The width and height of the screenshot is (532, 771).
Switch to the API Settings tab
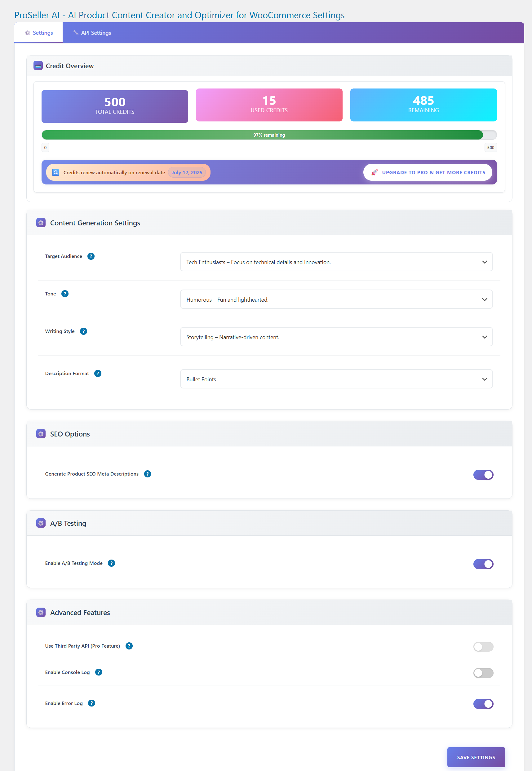92,33
